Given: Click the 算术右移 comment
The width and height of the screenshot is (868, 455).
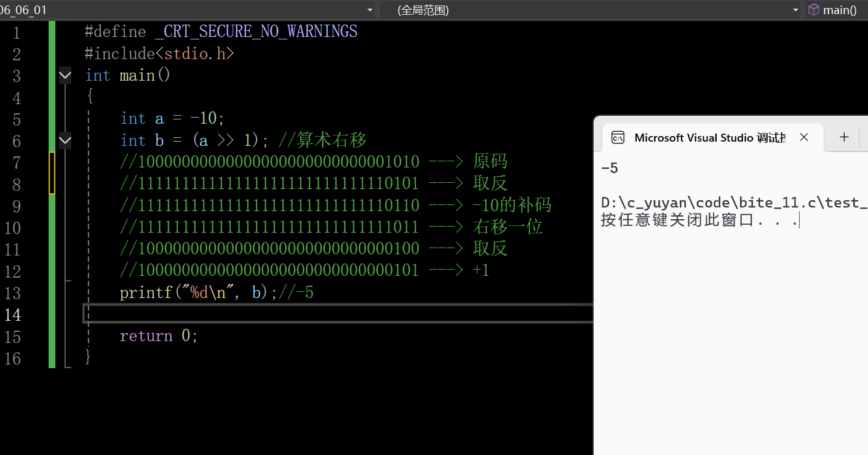Looking at the screenshot, I should pyautogui.click(x=322, y=140).
